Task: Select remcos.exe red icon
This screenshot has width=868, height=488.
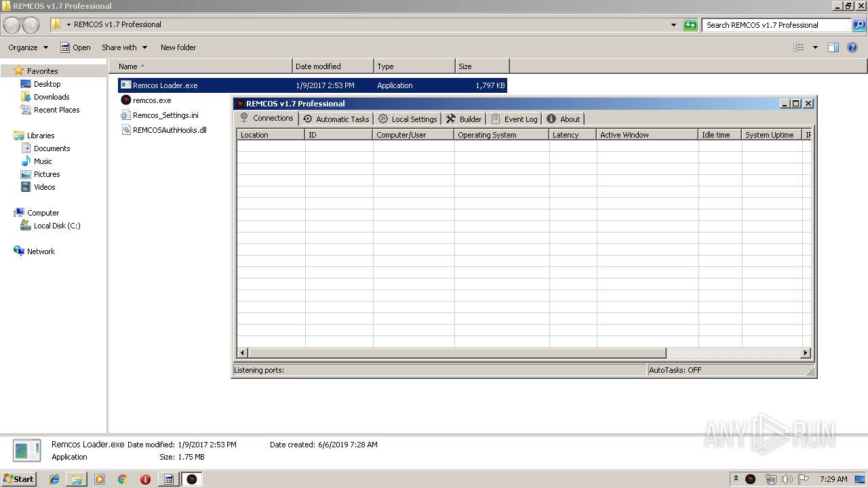Action: tap(125, 100)
